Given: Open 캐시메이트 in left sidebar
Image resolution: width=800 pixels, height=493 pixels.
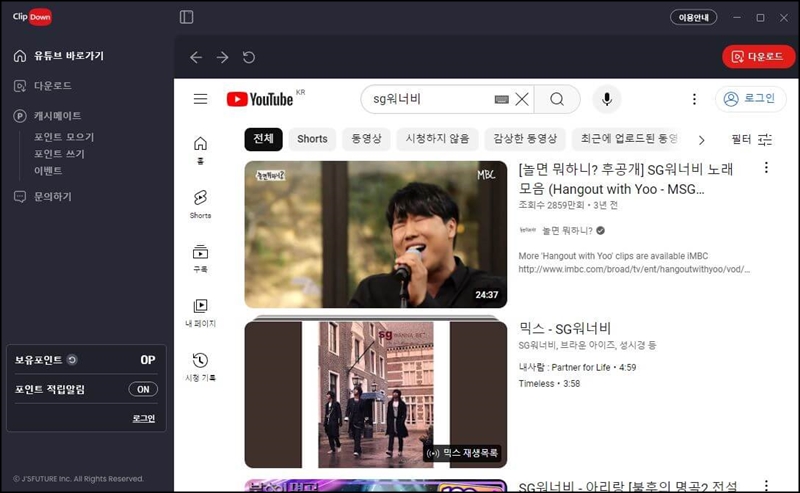Looking at the screenshot, I should 47,116.
